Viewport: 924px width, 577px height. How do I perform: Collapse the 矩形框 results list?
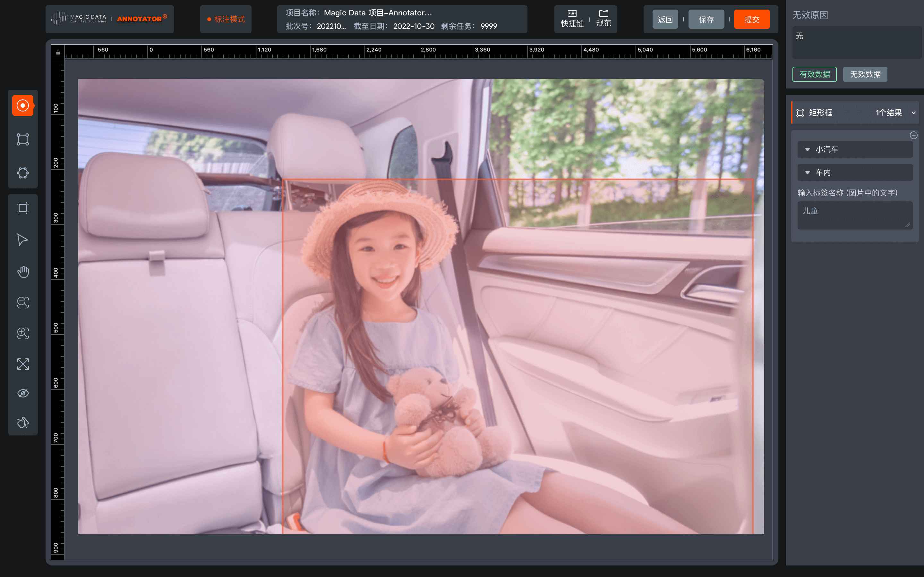(x=913, y=113)
